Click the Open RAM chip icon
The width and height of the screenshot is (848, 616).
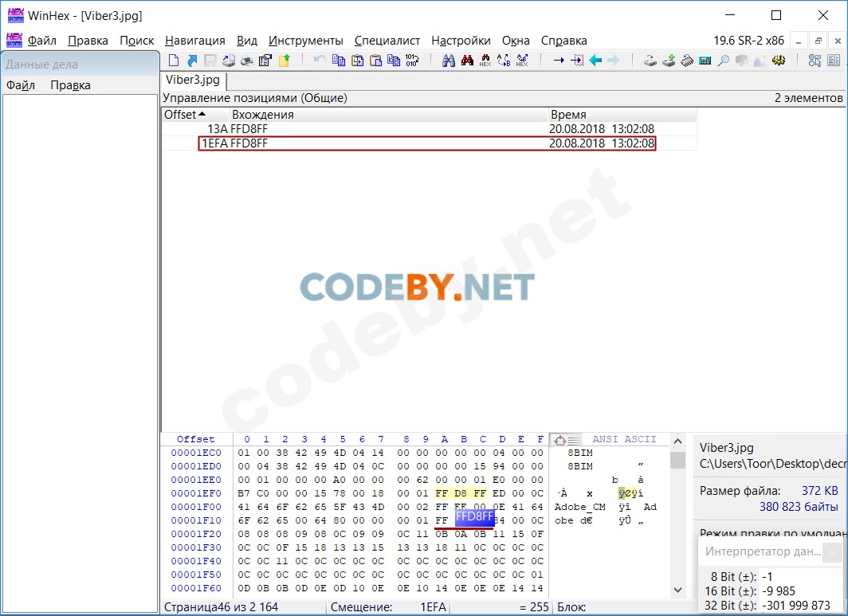[687, 60]
